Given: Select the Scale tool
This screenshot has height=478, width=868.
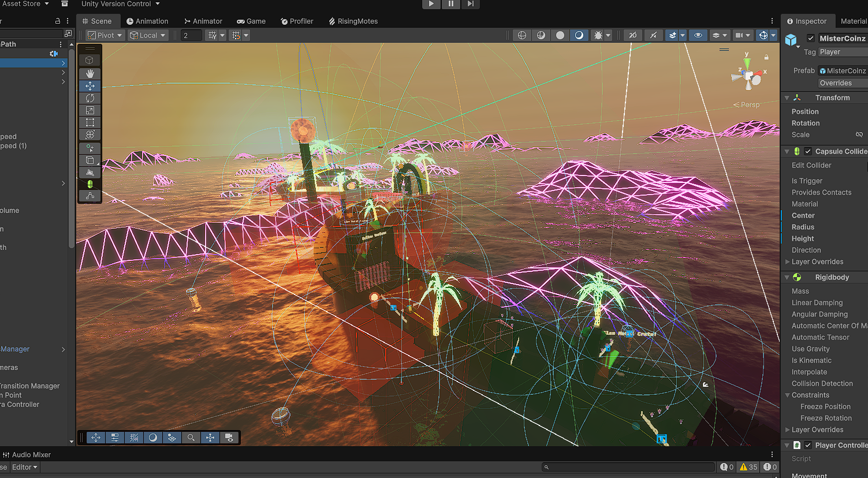Looking at the screenshot, I should point(90,110).
